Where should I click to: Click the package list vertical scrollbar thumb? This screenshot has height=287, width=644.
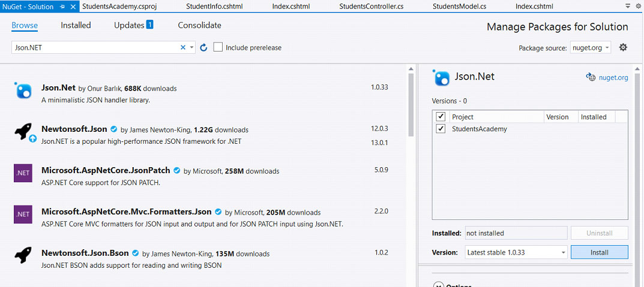coord(411,104)
